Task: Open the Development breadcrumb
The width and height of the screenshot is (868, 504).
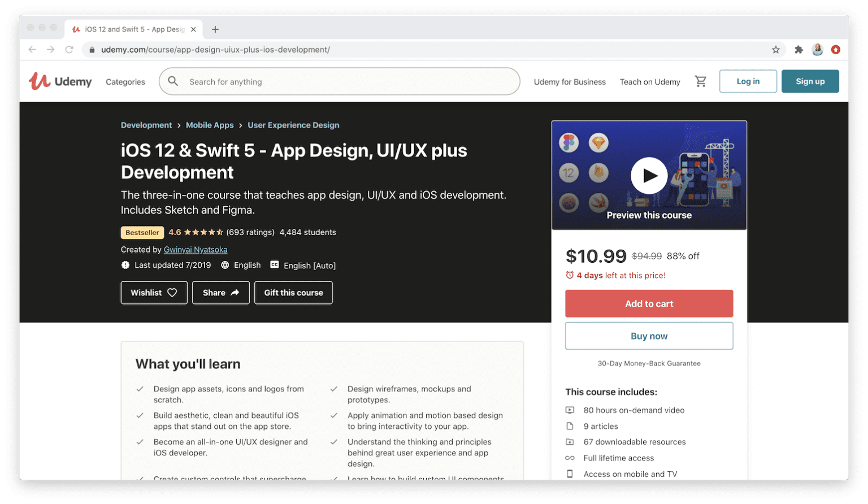Action: point(146,125)
